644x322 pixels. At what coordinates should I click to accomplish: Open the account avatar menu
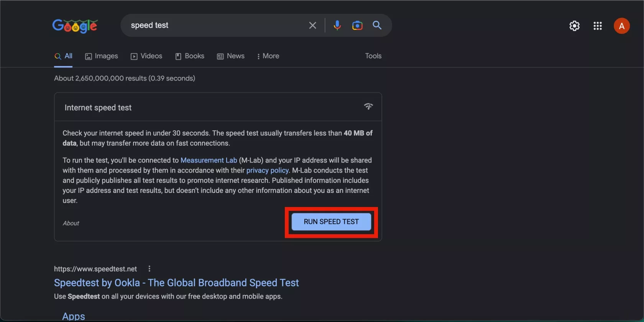(621, 26)
